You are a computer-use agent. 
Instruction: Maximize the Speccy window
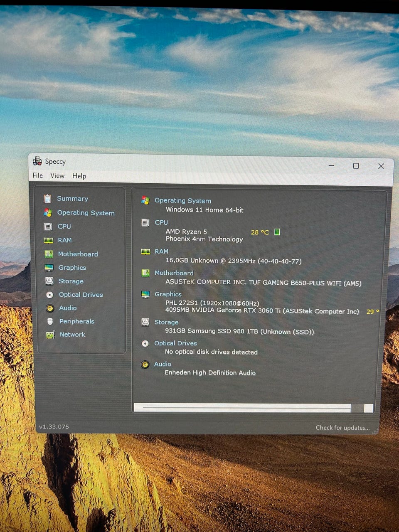[x=356, y=166]
